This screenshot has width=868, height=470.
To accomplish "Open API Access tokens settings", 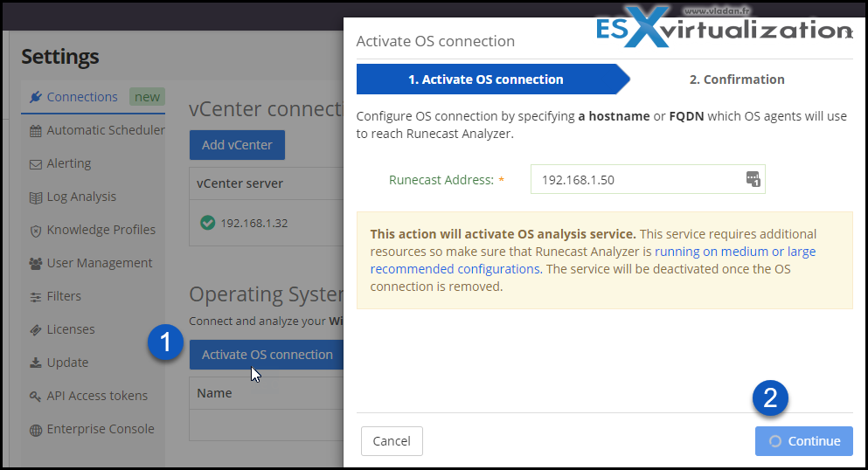I will coord(97,396).
